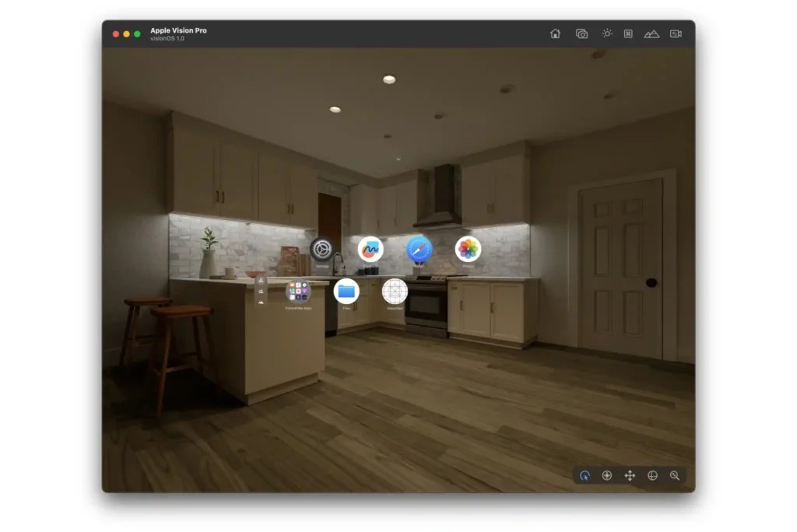This screenshot has height=532, width=797.
Task: Launch the wireframe grid sphere app
Action: (x=395, y=291)
